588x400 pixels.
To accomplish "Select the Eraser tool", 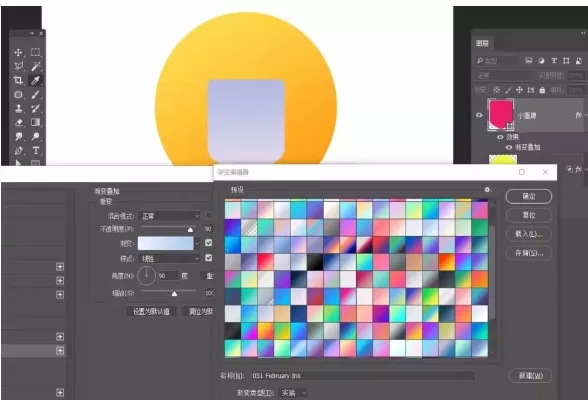I will point(18,123).
